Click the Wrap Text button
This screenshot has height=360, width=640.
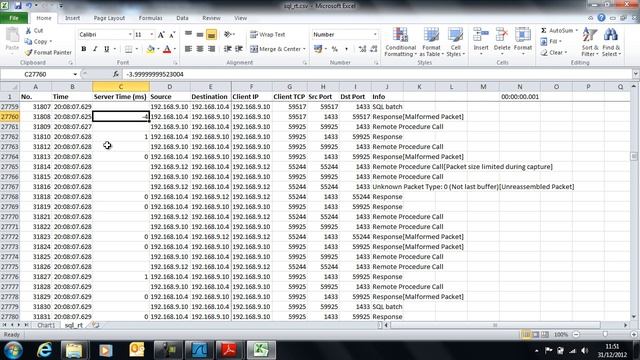tap(267, 35)
